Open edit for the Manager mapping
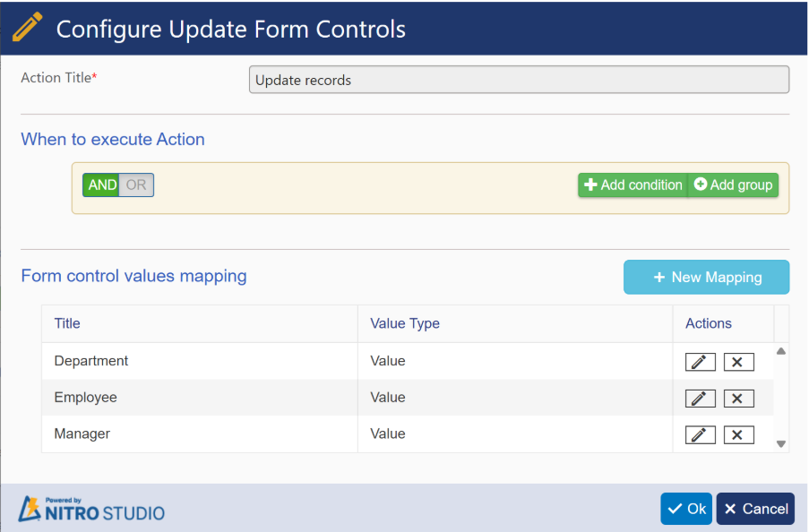This screenshot has width=809, height=532. (x=700, y=434)
